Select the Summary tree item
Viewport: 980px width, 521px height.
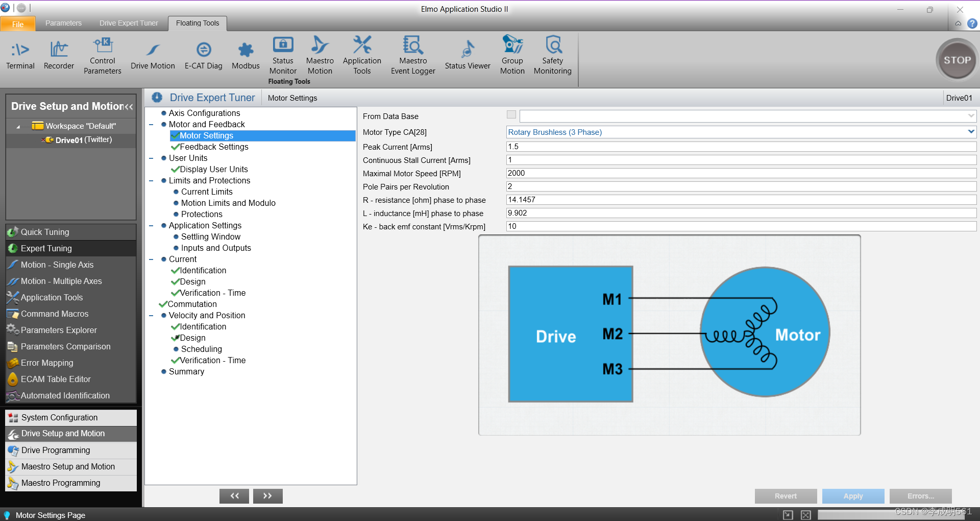(186, 372)
